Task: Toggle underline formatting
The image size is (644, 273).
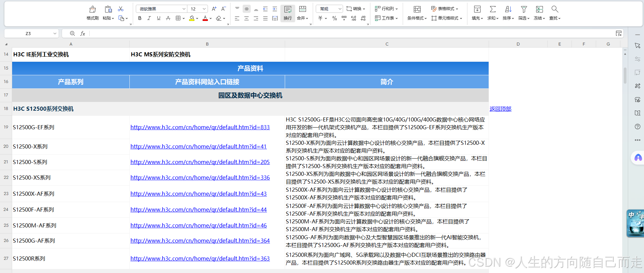Action: [159, 18]
